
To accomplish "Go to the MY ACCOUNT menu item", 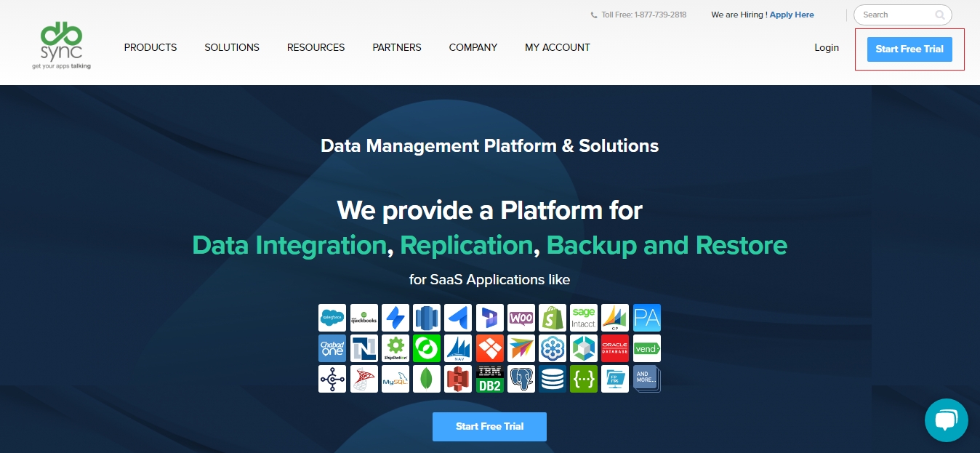I will click(x=558, y=47).
